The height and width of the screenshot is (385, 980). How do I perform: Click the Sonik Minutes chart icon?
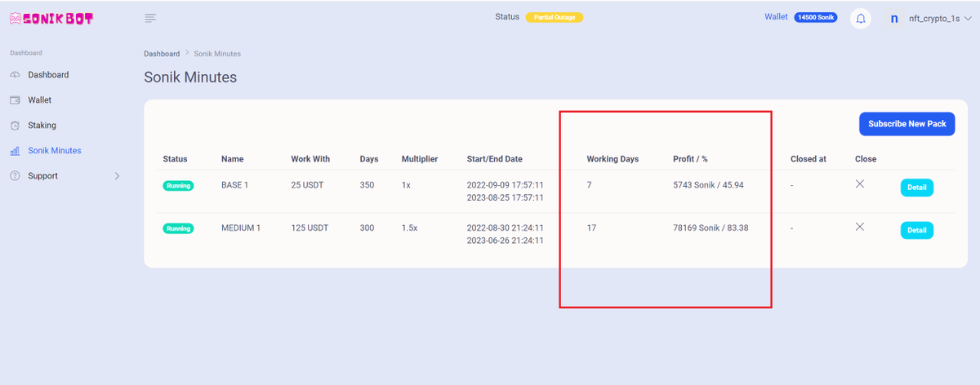point(16,151)
